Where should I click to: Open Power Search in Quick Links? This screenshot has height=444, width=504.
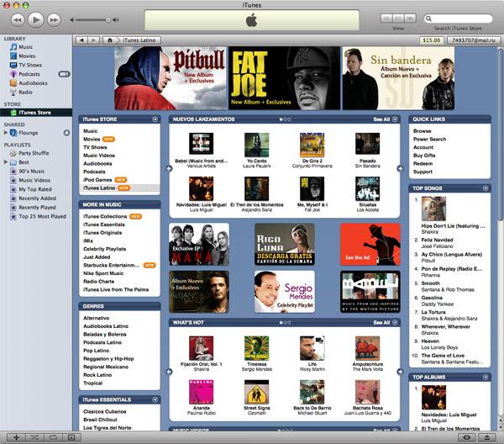(x=429, y=140)
